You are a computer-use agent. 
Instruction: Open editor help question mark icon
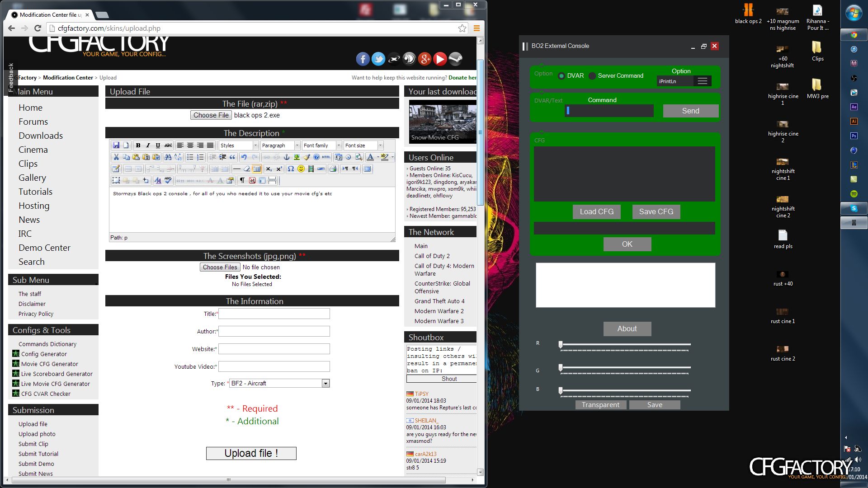(x=316, y=157)
